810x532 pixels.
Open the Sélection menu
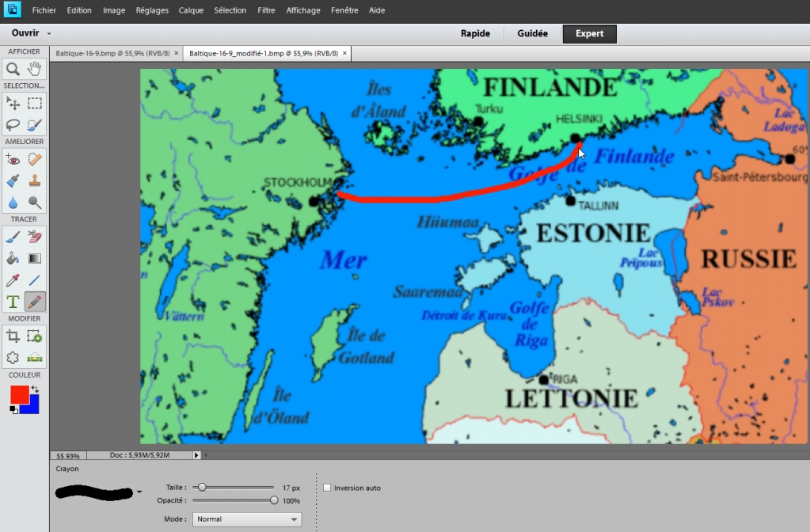(230, 10)
